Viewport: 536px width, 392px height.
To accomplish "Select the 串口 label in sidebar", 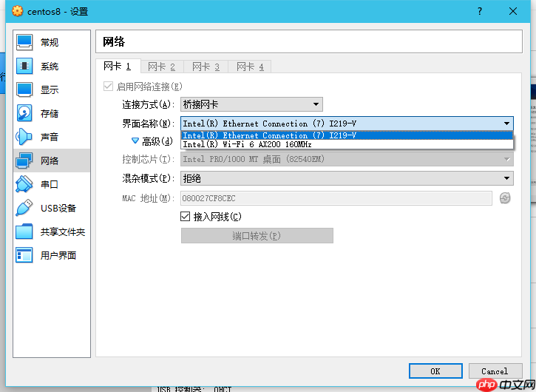I will point(50,184).
